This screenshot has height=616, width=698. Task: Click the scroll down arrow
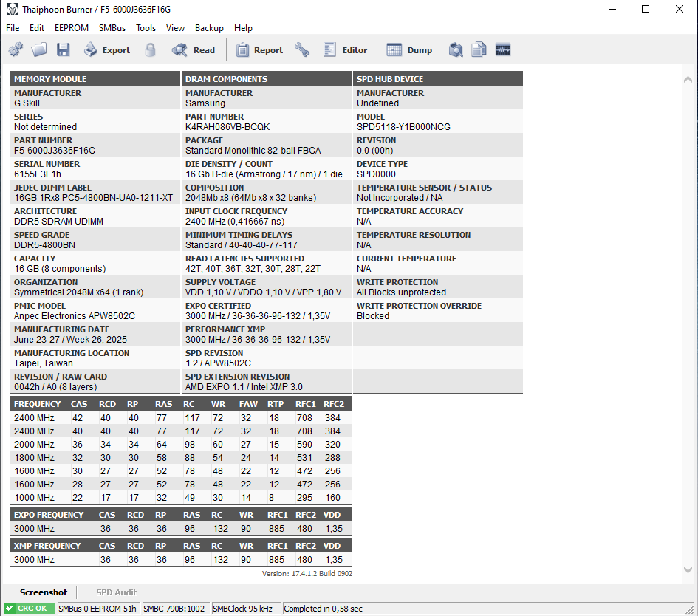click(688, 569)
